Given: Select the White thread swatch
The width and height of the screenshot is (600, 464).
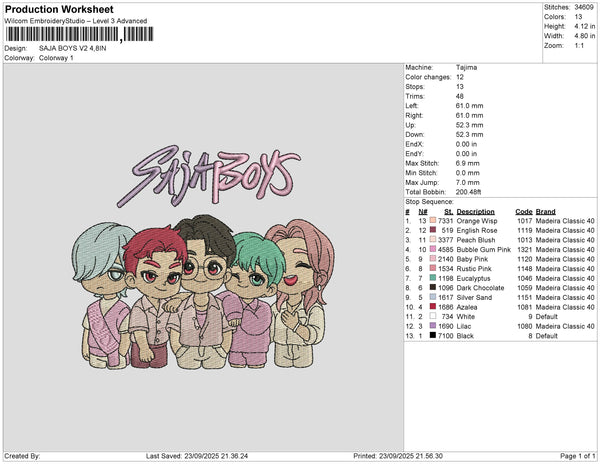Looking at the screenshot, I should point(433,316).
